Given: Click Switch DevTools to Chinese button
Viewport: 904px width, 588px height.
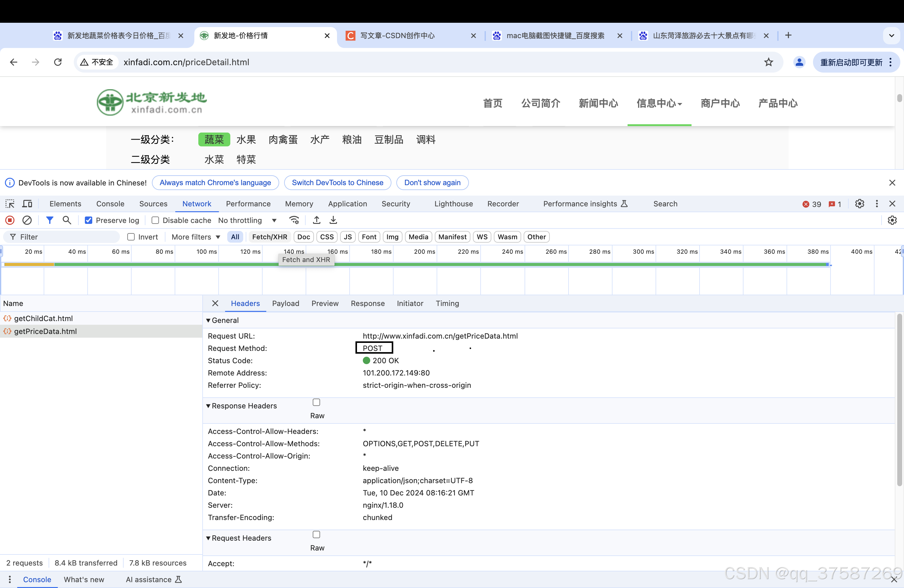Looking at the screenshot, I should 337,182.
